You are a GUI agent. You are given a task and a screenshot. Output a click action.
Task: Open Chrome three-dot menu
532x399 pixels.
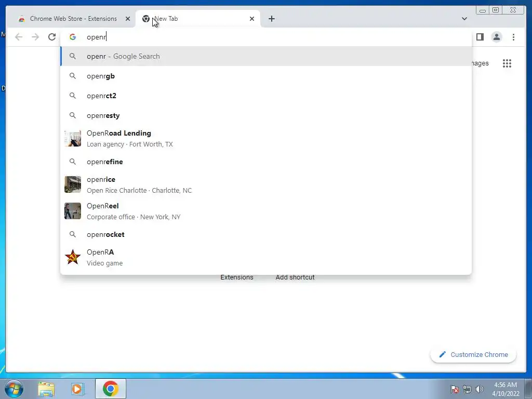pos(513,37)
